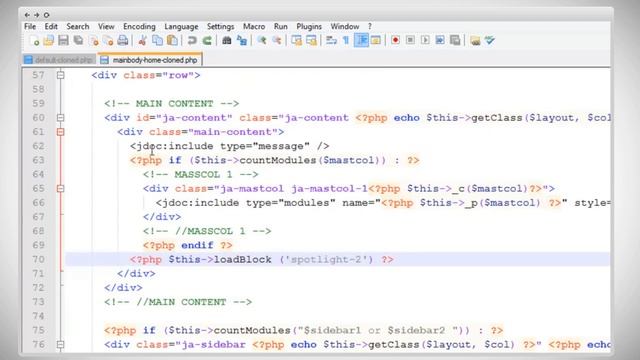640x360 pixels.
Task: Open the Macro menu
Action: click(x=254, y=27)
